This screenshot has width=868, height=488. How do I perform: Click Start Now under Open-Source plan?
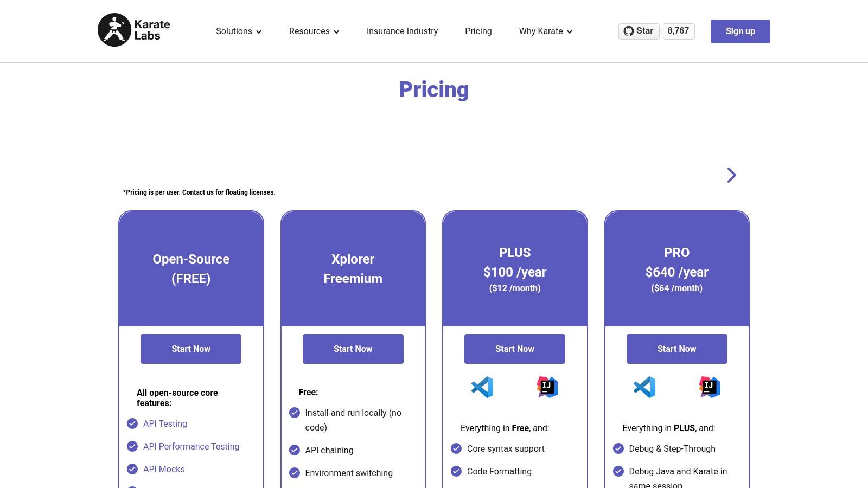point(191,349)
